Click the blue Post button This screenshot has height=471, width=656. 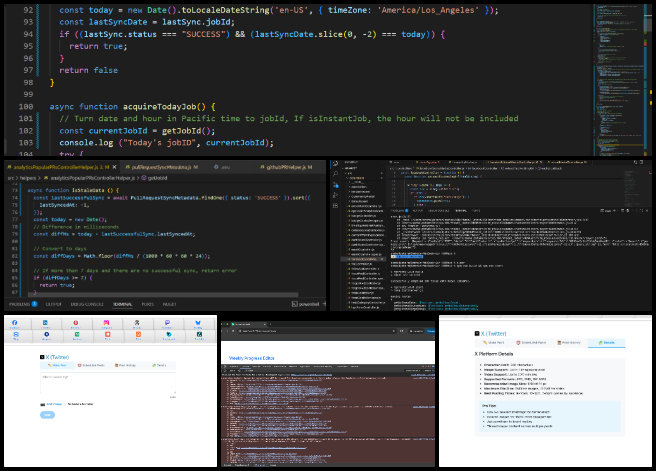tap(47, 415)
